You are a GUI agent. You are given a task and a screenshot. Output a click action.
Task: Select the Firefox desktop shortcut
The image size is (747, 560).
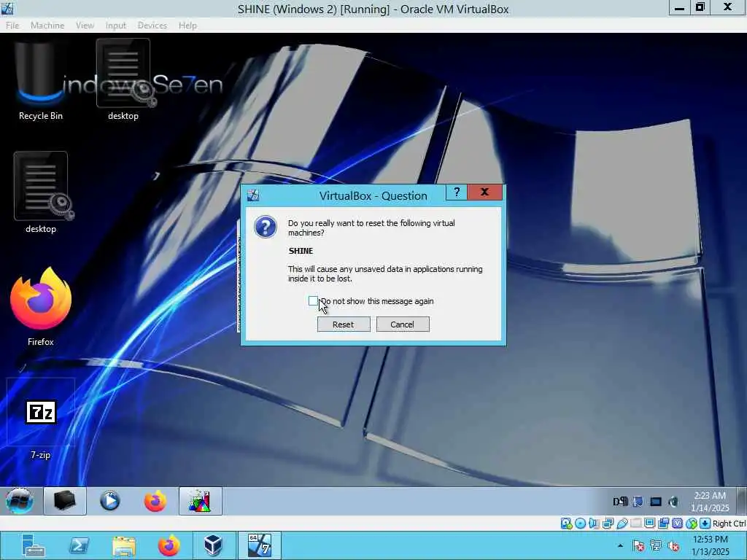click(x=41, y=306)
